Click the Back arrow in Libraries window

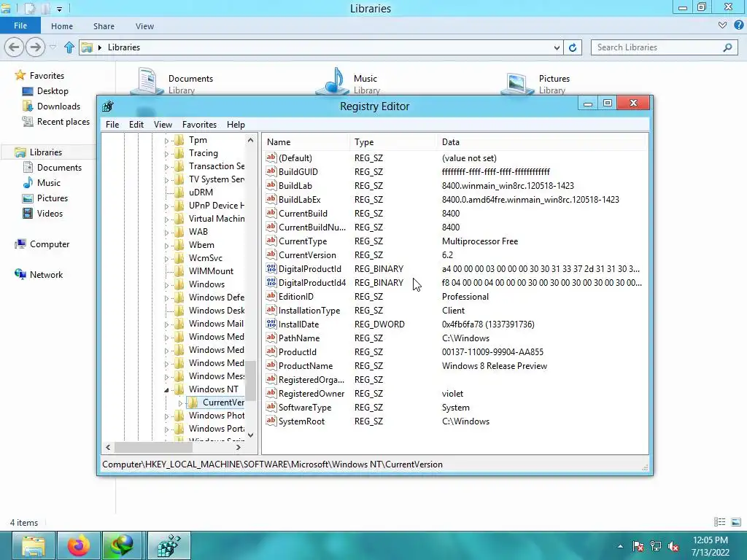(15, 47)
